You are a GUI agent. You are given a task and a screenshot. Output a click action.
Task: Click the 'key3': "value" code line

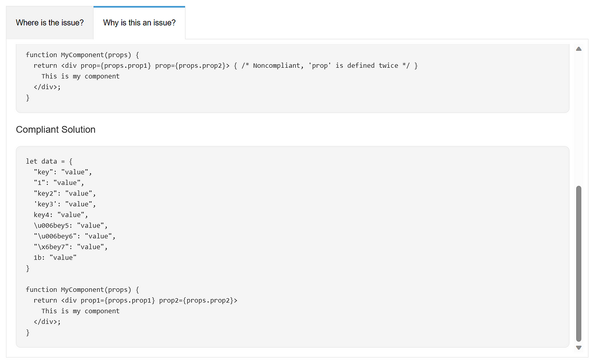65,204
